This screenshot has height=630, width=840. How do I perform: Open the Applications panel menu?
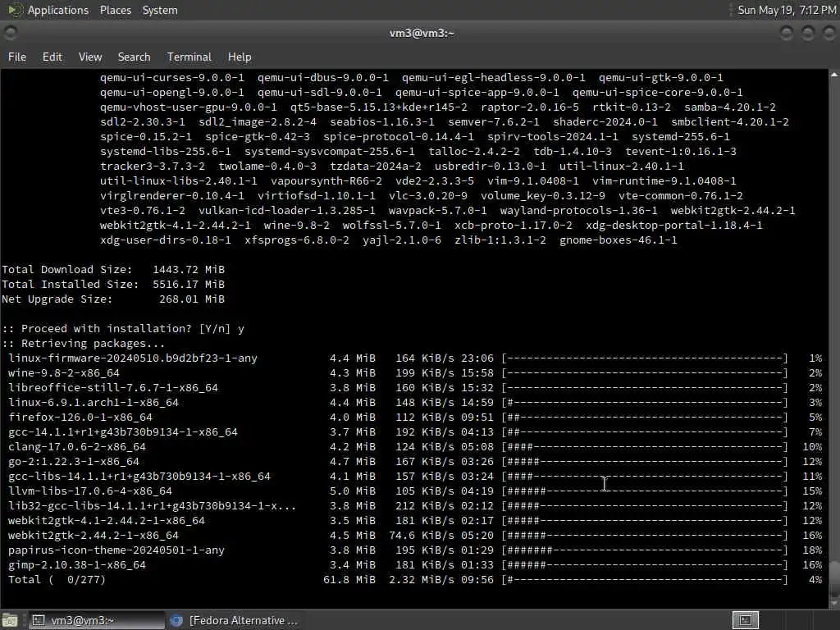point(58,10)
